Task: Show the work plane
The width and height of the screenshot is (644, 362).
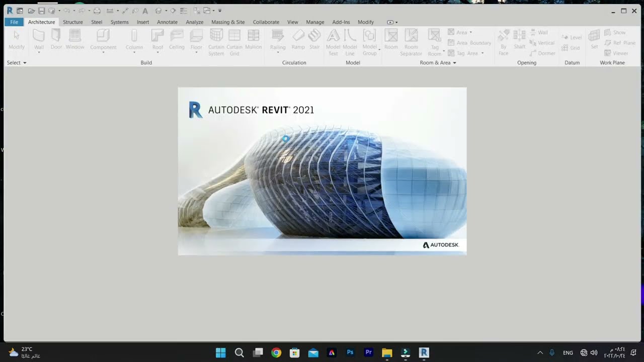Action: [615, 32]
